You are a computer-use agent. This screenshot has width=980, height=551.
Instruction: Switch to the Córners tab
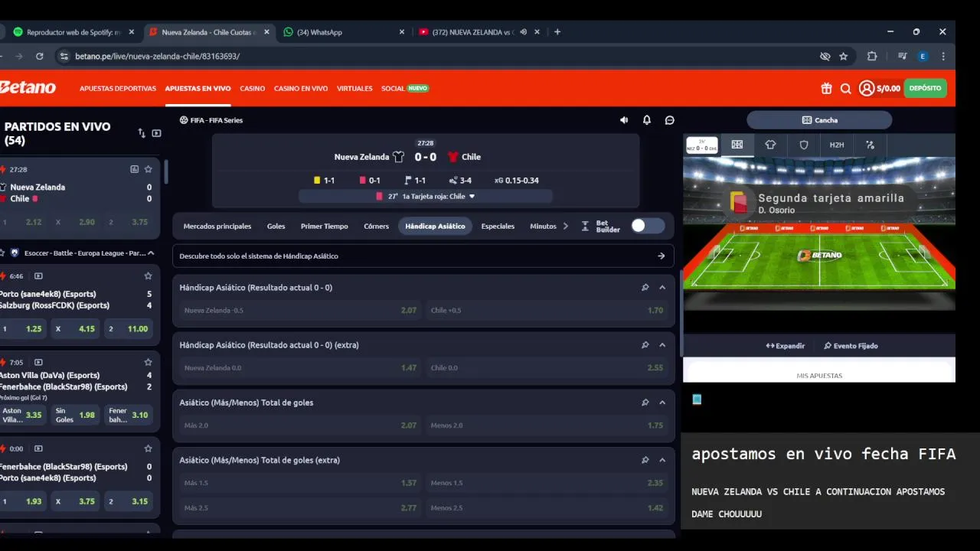(376, 227)
